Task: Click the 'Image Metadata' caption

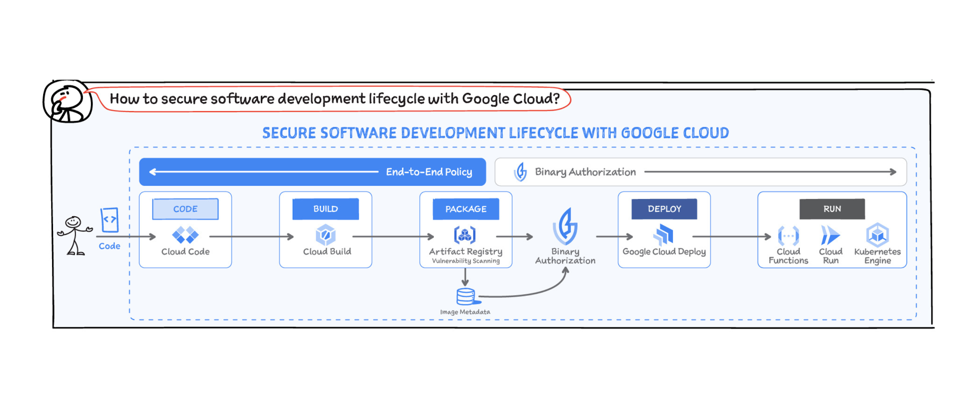Action: (465, 312)
